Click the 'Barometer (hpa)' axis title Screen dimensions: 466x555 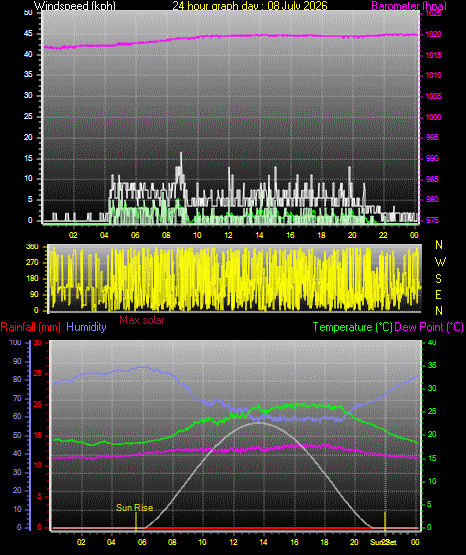pyautogui.click(x=409, y=6)
